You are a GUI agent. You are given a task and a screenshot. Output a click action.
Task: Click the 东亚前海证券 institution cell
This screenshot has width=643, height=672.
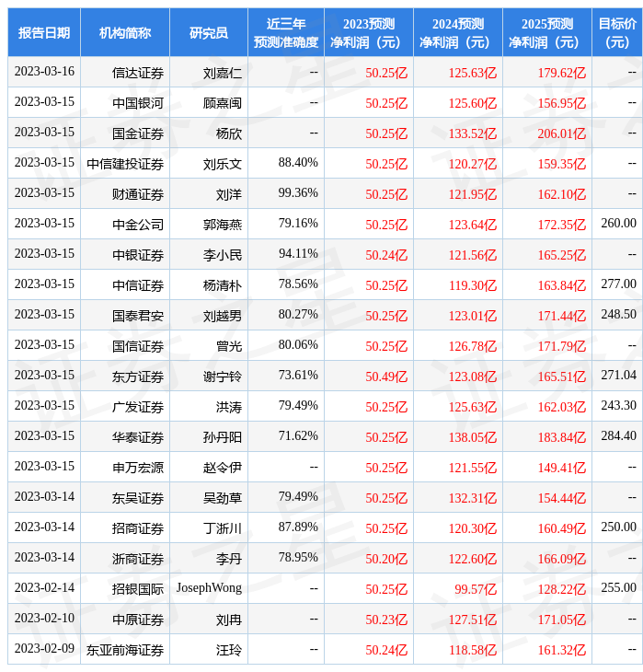pyautogui.click(x=125, y=650)
